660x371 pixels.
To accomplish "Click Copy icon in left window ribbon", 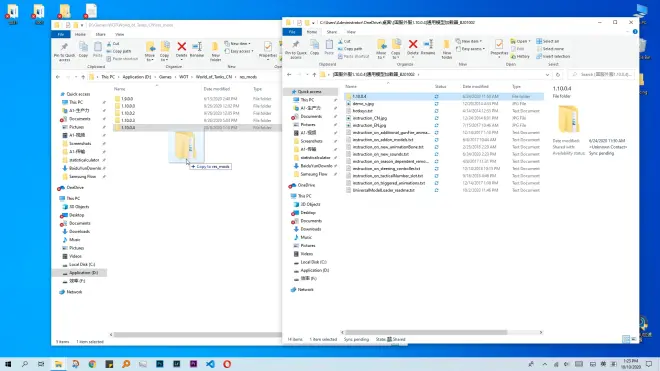I will [x=83, y=49].
